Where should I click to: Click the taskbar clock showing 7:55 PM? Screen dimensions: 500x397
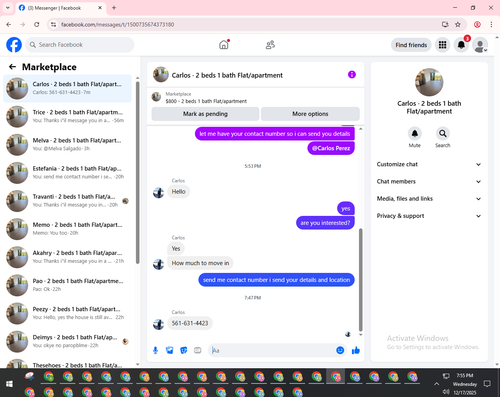(464, 375)
